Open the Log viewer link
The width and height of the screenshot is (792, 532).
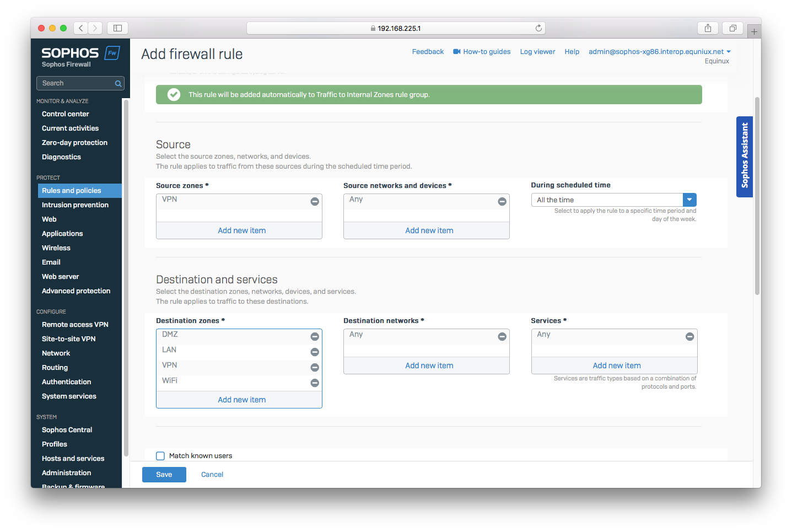pyautogui.click(x=537, y=51)
